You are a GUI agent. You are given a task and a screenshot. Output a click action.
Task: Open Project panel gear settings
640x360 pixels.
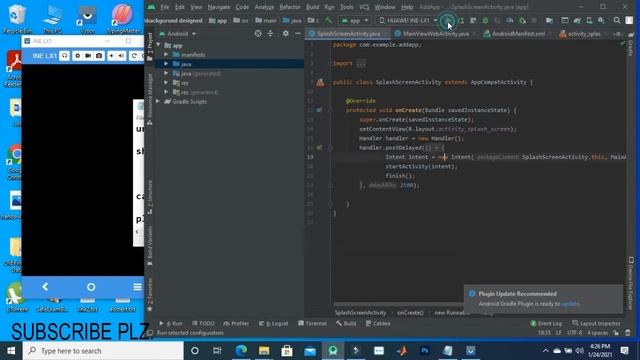click(x=286, y=33)
